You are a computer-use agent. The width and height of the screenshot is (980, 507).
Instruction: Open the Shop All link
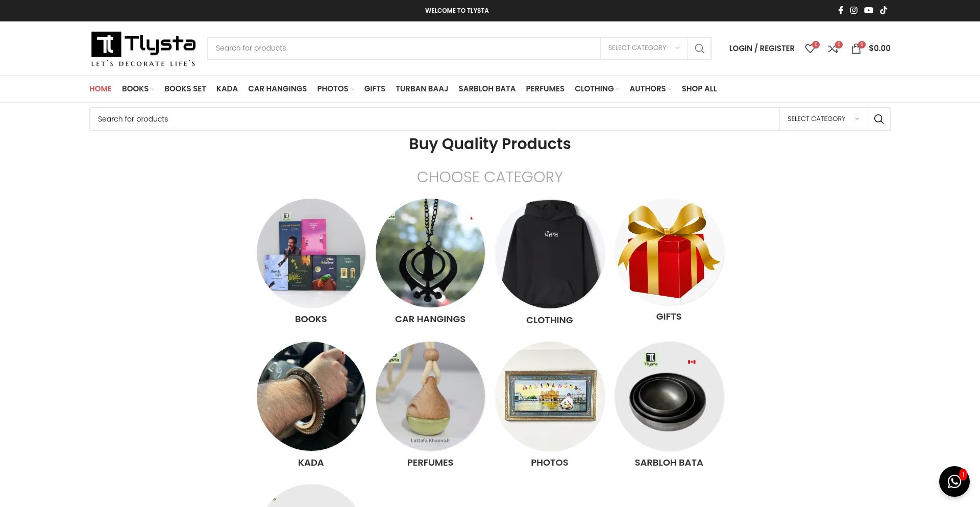pos(699,89)
